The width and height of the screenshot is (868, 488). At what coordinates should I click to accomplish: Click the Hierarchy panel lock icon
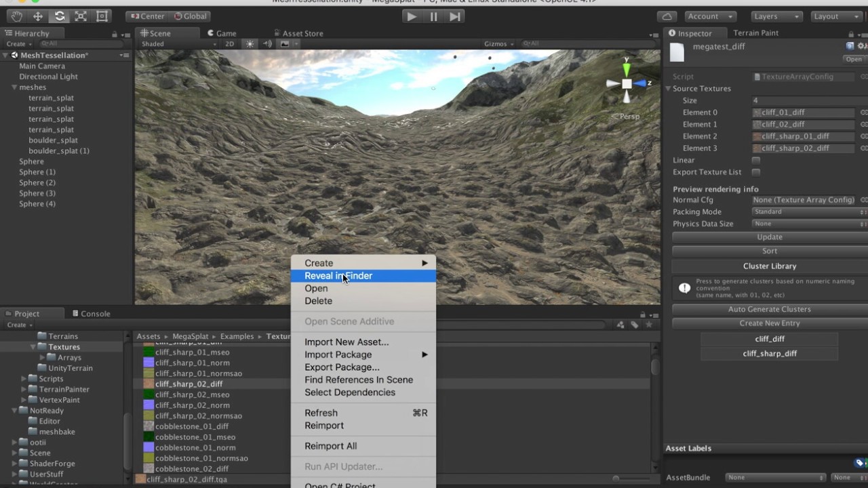114,34
